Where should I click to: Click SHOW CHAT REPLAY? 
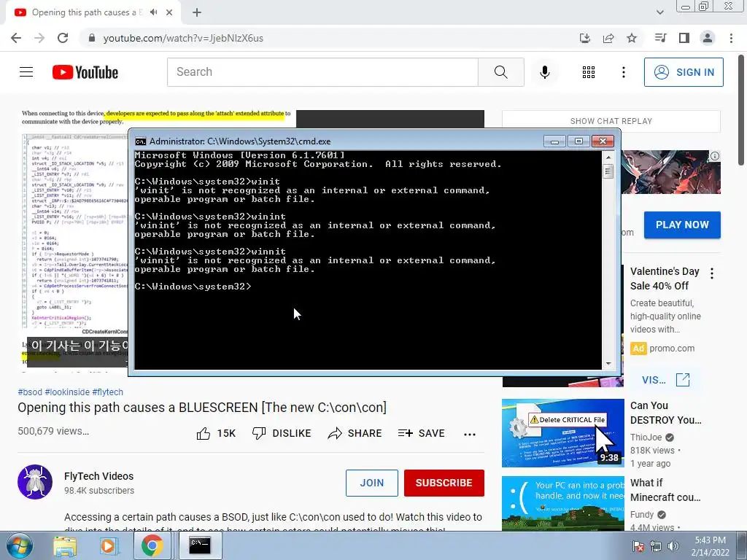click(x=611, y=121)
